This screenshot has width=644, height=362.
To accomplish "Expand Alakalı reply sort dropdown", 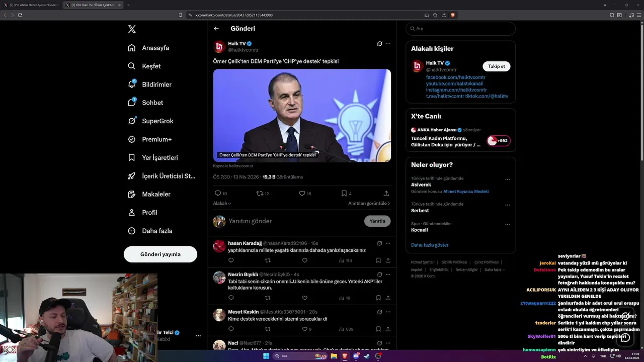I will pyautogui.click(x=222, y=203).
